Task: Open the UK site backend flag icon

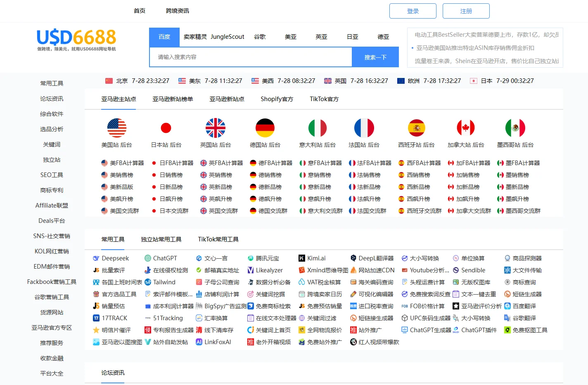Action: (216, 128)
